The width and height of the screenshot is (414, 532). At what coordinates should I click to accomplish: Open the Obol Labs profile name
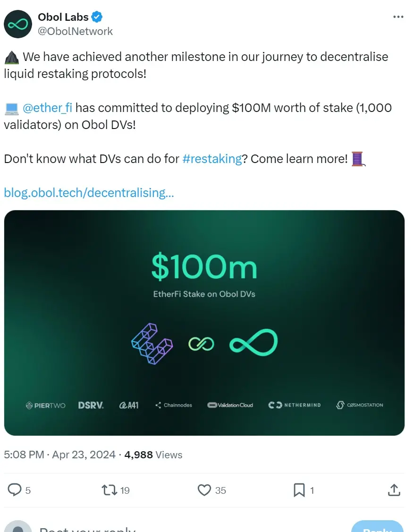(x=63, y=17)
